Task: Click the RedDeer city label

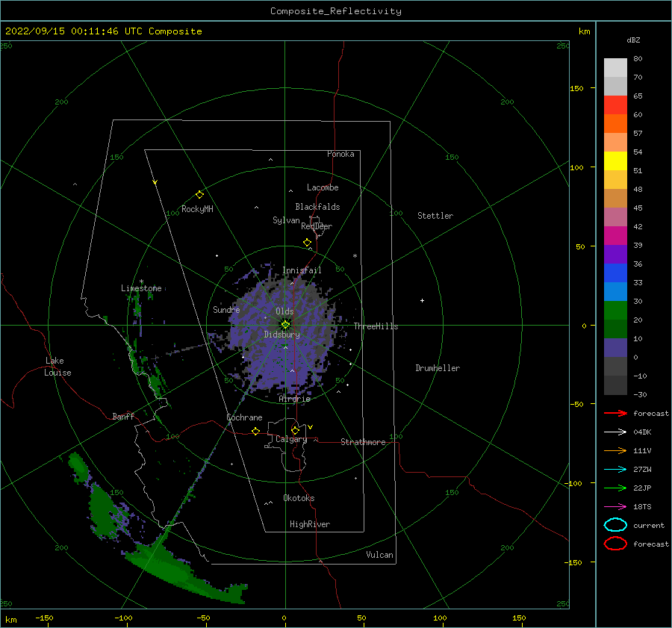Action: pyautogui.click(x=317, y=226)
